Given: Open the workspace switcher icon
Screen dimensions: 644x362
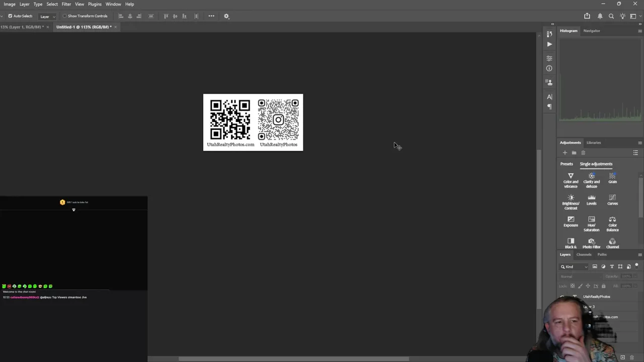Looking at the screenshot, I should click(633, 16).
